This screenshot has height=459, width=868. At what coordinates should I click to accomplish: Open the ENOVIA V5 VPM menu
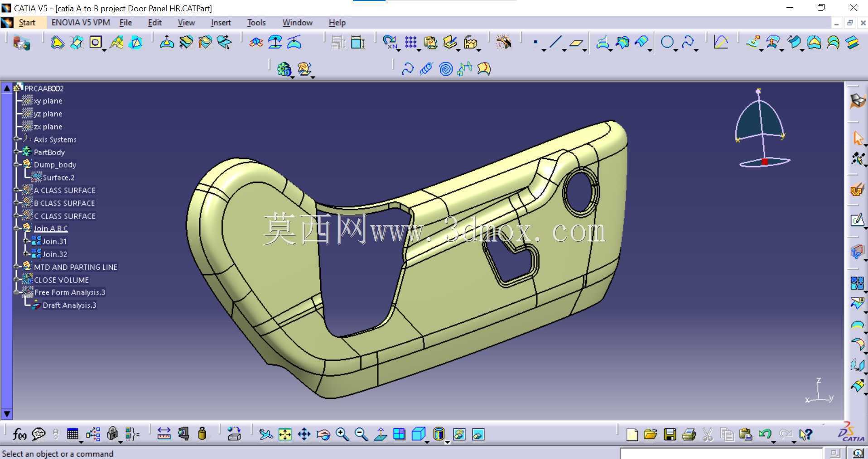[x=81, y=23]
